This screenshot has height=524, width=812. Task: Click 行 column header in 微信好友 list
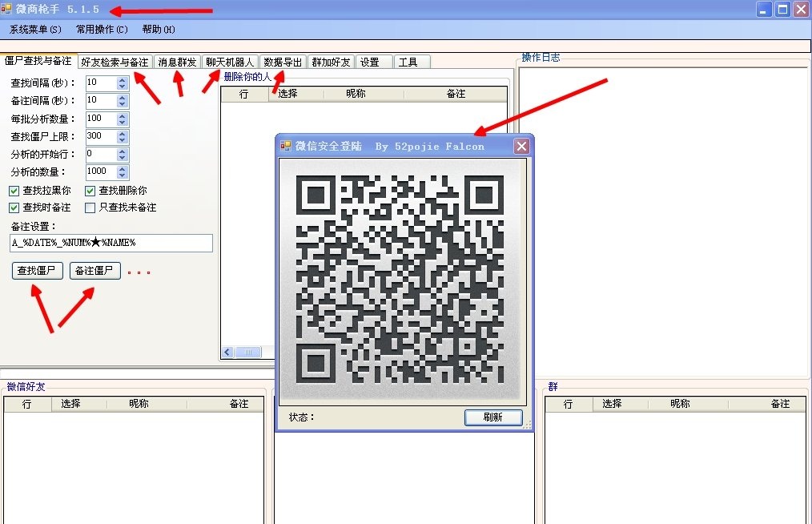click(28, 404)
